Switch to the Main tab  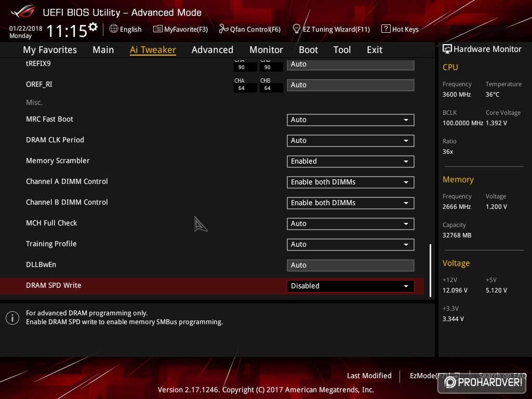(x=103, y=50)
